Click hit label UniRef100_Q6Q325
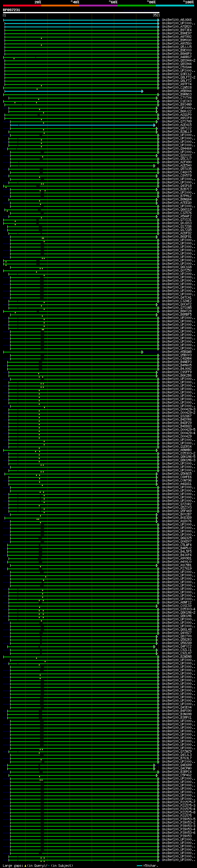The width and height of the screenshot is (197, 868). pyautogui.click(x=177, y=538)
